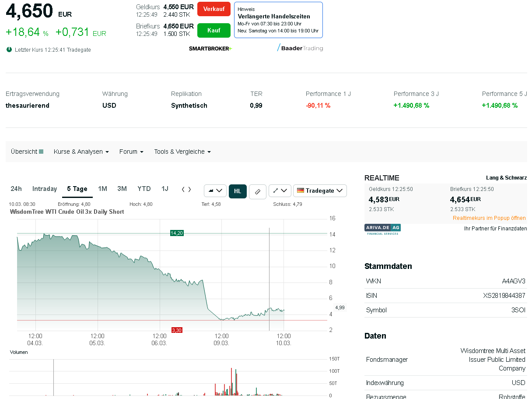
Task: Activate the ruler measurement tool
Action: 258,191
